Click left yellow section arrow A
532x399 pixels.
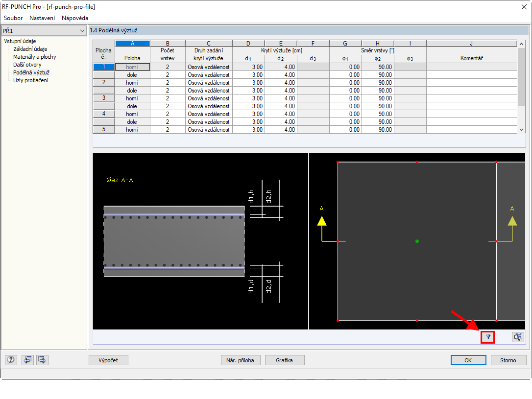[322, 221]
